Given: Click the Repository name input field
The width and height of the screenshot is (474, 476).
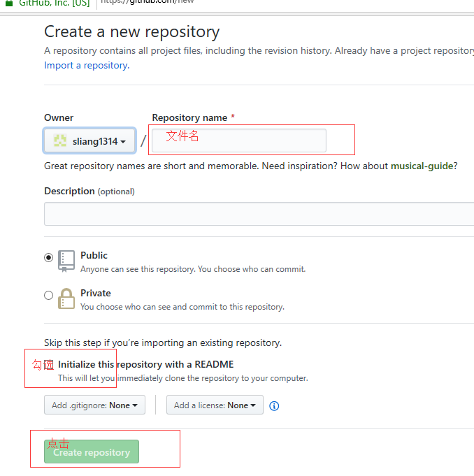Looking at the screenshot, I should pyautogui.click(x=239, y=140).
